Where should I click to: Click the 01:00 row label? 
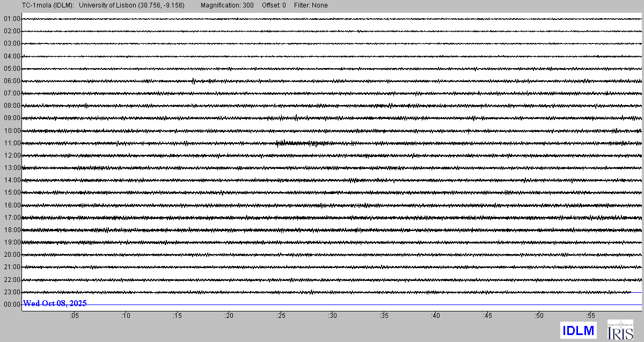(12, 19)
